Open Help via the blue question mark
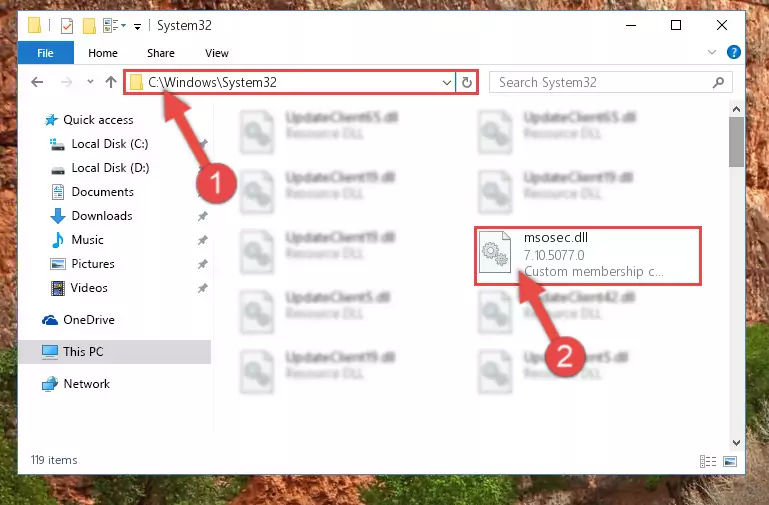The height and width of the screenshot is (505, 769). tap(734, 52)
